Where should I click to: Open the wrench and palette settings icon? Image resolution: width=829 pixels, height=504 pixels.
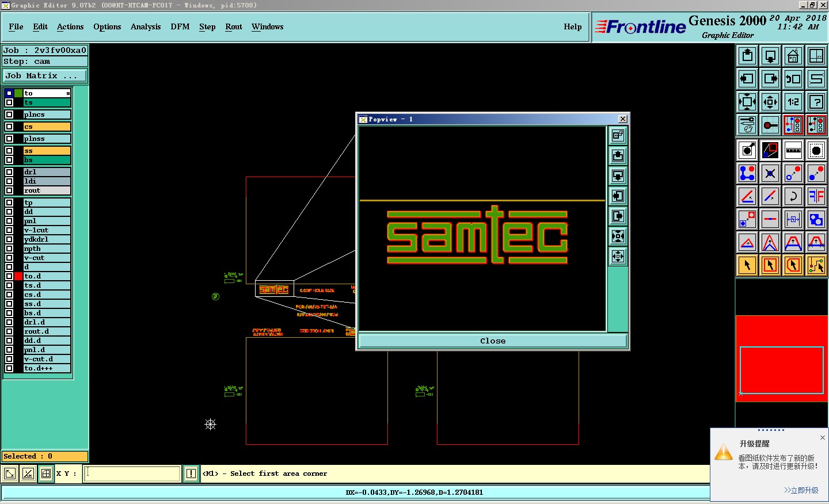tap(747, 125)
